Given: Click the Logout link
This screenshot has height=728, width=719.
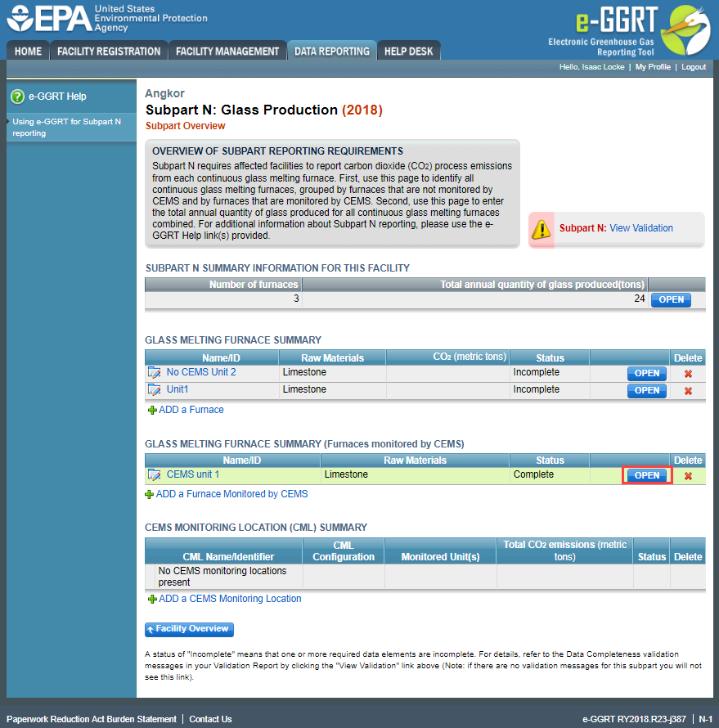Looking at the screenshot, I should click(x=694, y=67).
